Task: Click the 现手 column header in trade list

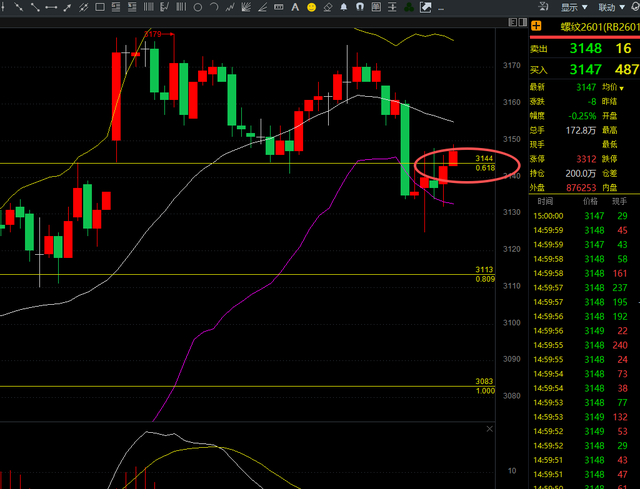Action: [619, 201]
